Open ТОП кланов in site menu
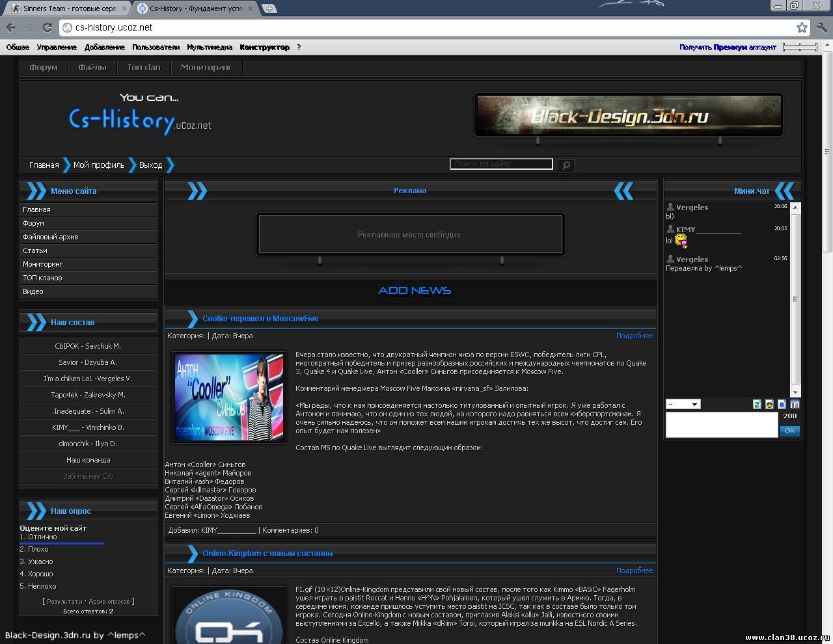This screenshot has height=644, width=833. point(89,278)
